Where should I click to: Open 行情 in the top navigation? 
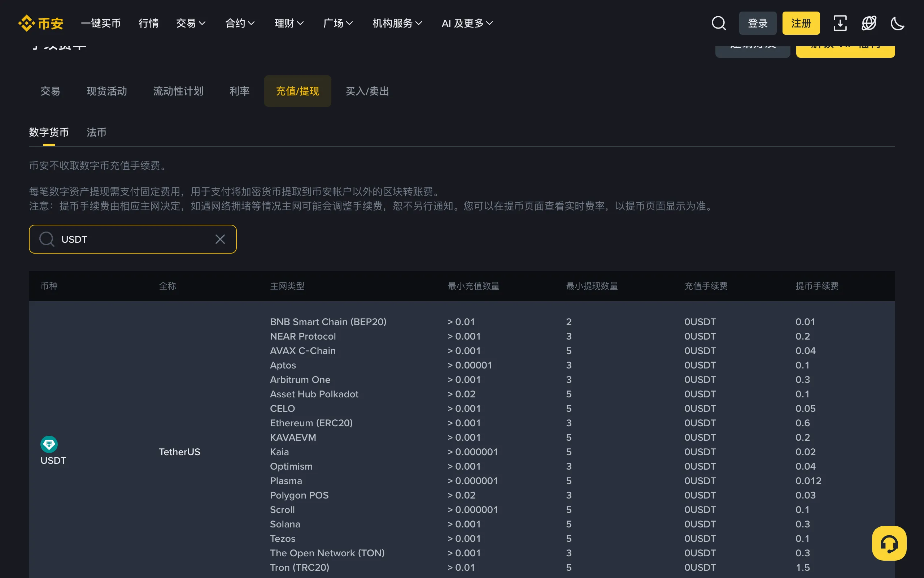(x=149, y=23)
